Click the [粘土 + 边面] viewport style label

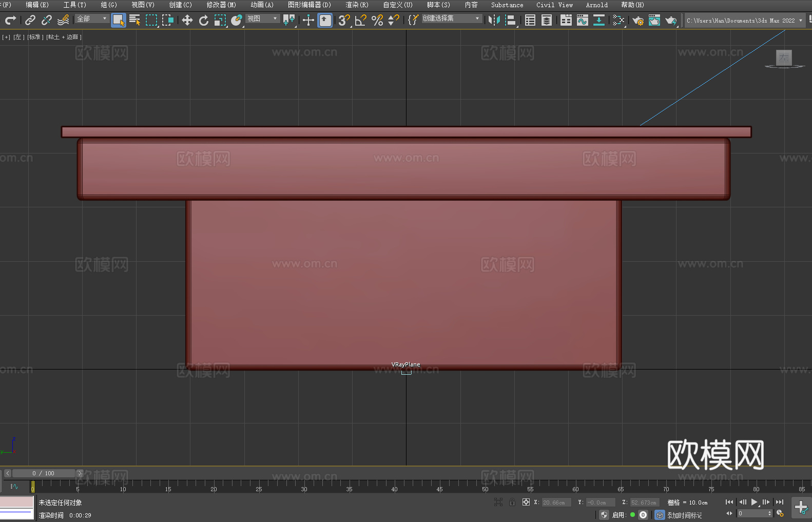pyautogui.click(x=64, y=37)
